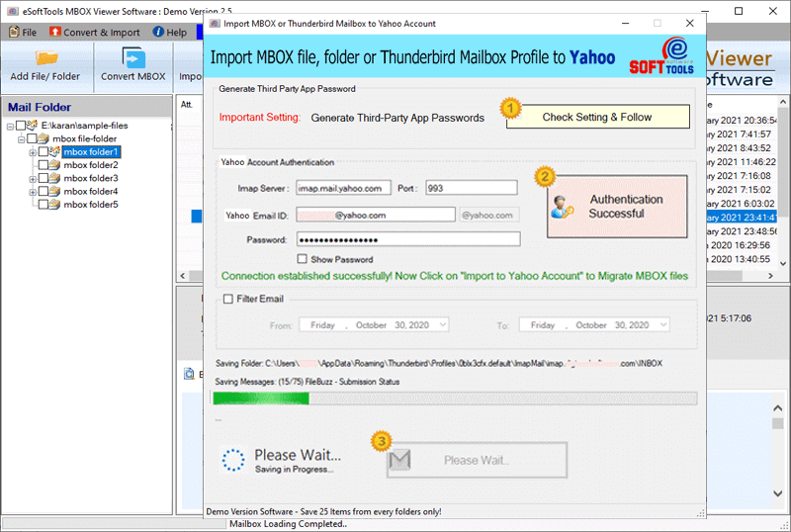Click the eSoftTools logo in dialog header
The image size is (791, 532).
660,56
